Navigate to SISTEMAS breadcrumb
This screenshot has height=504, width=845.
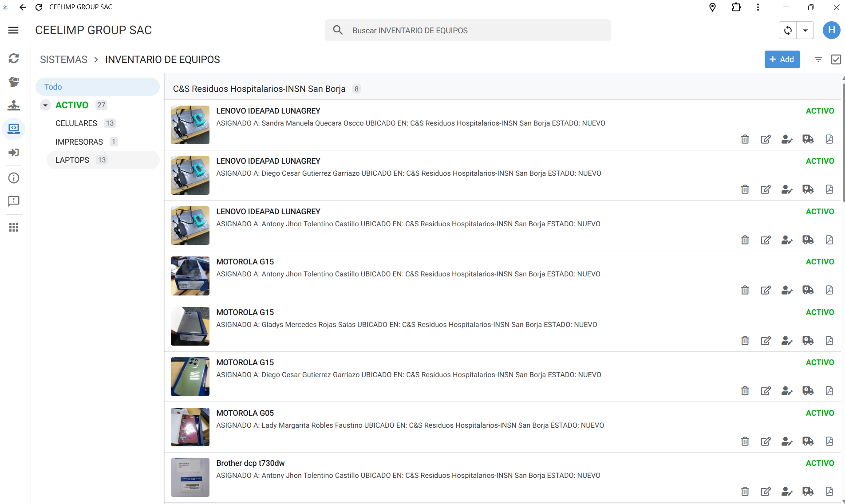pos(64,59)
